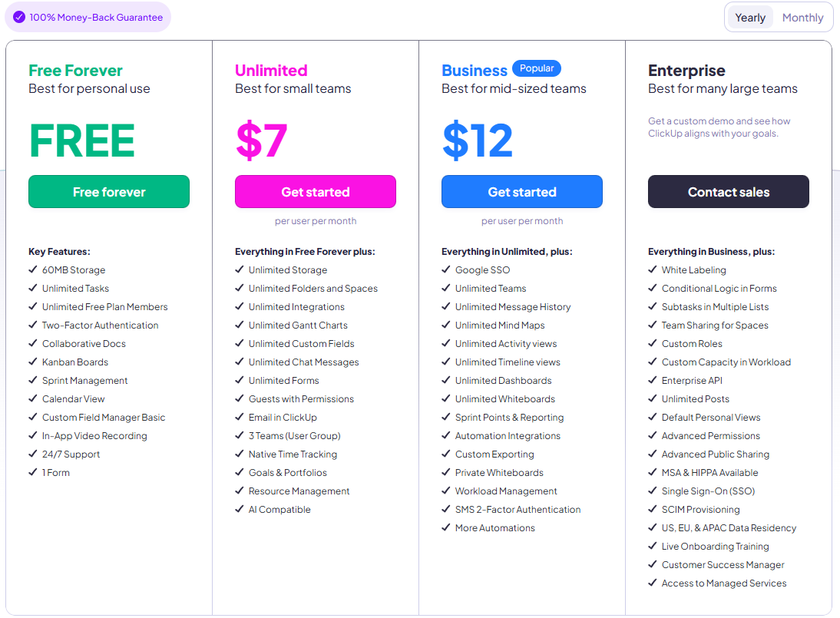Viewport: 840px width, 618px height.
Task: Click Get started under the Unlimited plan
Action: click(x=315, y=191)
